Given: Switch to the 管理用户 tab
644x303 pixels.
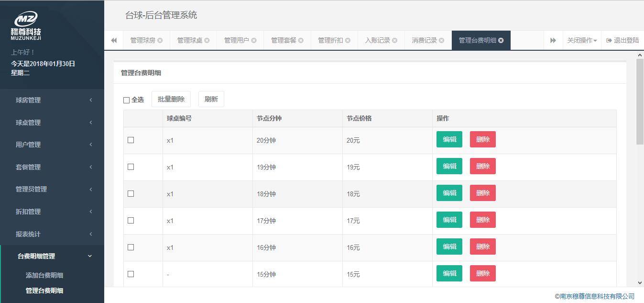Looking at the screenshot, I should [236, 41].
